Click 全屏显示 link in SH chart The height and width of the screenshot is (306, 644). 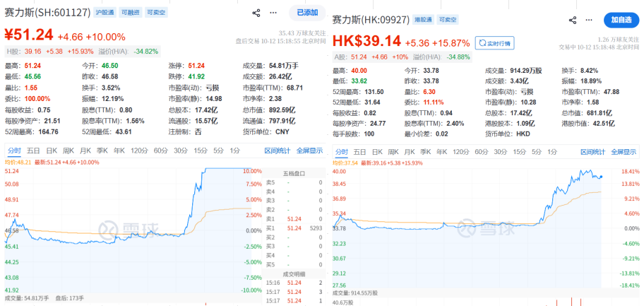click(x=309, y=151)
